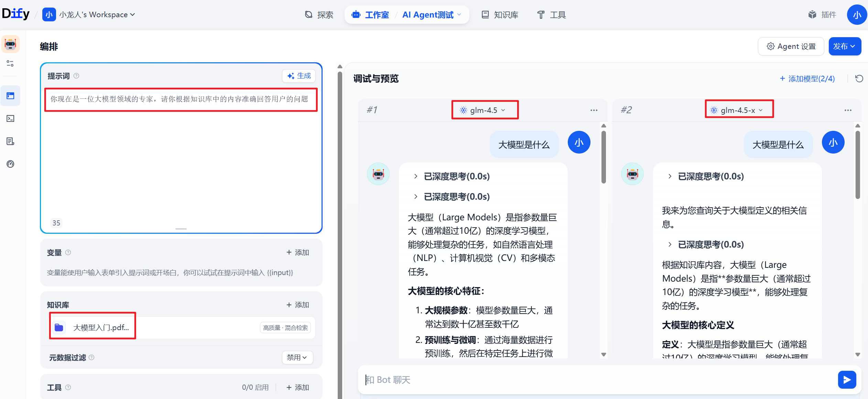Click the restart conversation refresh icon
The image size is (868, 399).
pos(859,78)
